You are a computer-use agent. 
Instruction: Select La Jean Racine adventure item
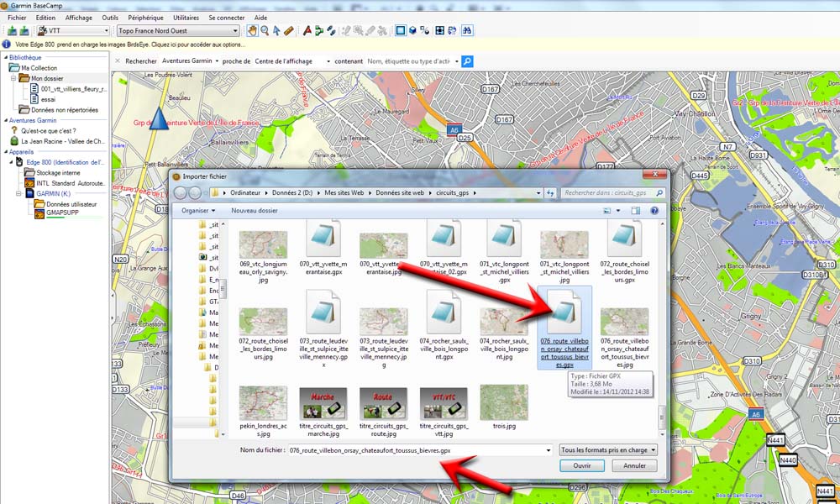pyautogui.click(x=62, y=141)
